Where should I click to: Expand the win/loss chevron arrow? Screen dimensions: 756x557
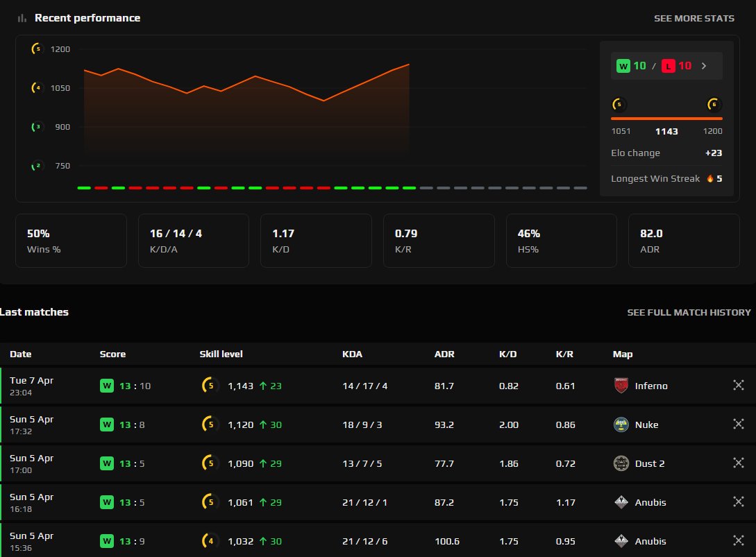coord(704,66)
